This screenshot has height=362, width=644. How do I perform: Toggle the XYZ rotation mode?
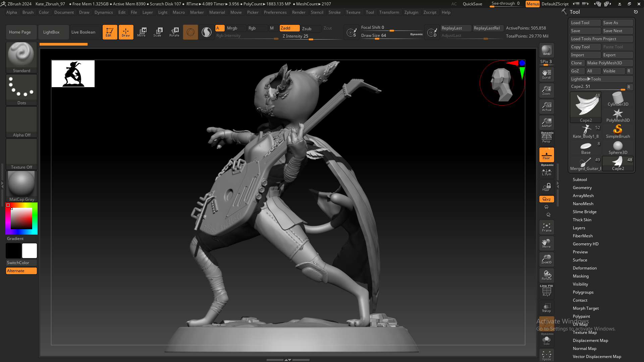(x=546, y=199)
